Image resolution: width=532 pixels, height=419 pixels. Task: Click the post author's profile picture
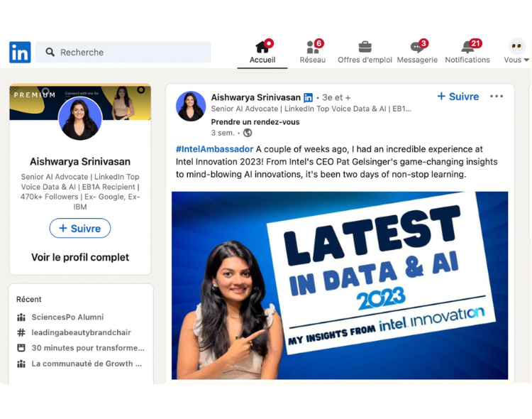[191, 107]
